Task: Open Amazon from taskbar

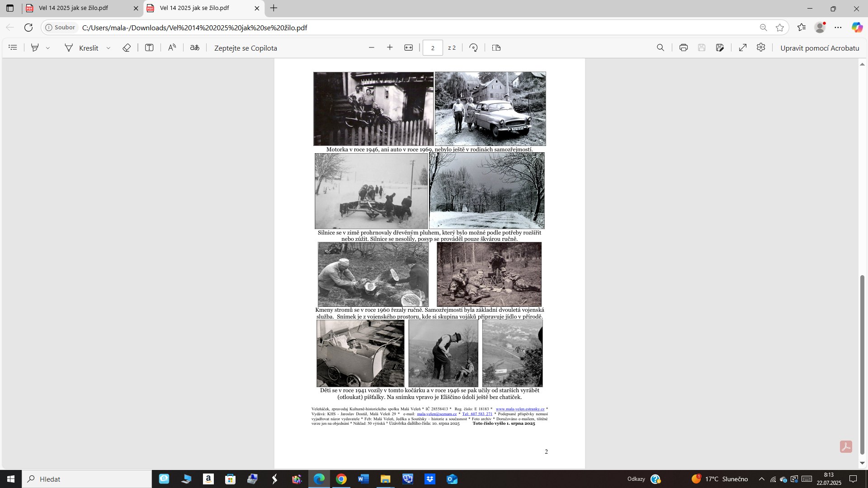Action: click(x=208, y=479)
